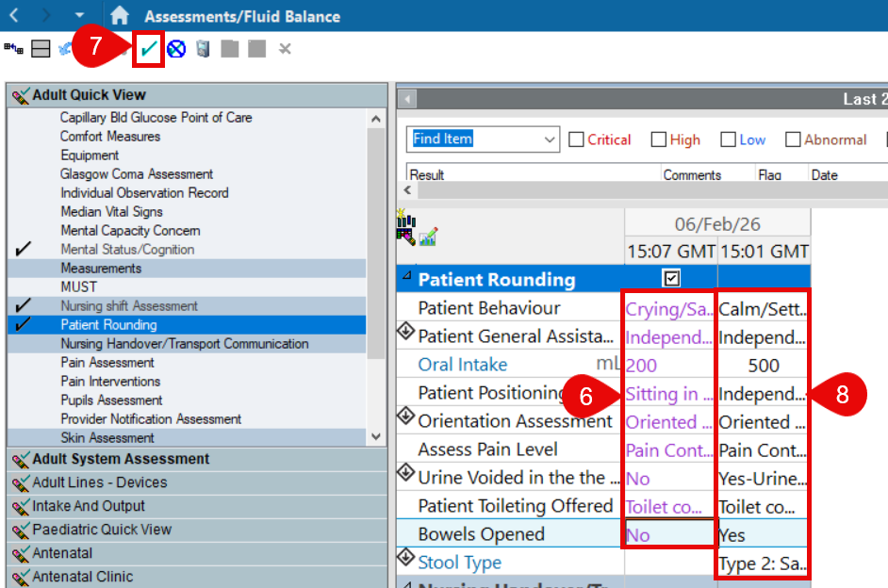This screenshot has height=588, width=888.
Task: Click the chart with pencil icon
Action: click(x=429, y=237)
